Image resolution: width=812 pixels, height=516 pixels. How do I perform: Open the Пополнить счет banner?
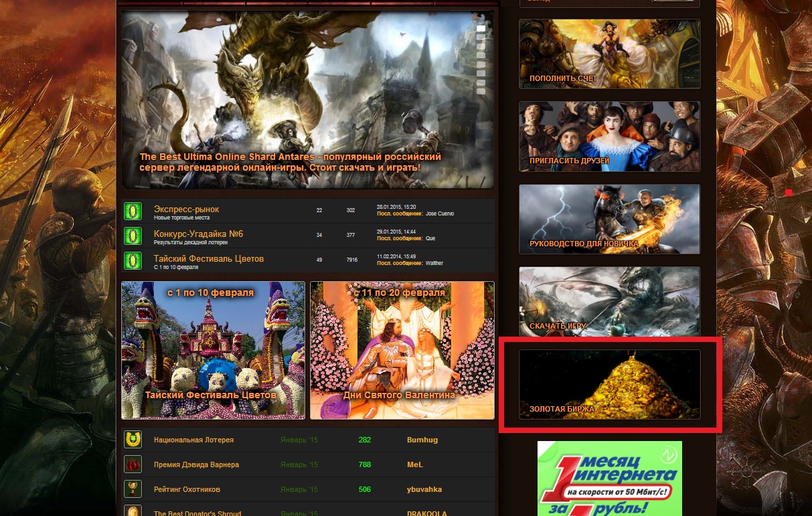[610, 54]
